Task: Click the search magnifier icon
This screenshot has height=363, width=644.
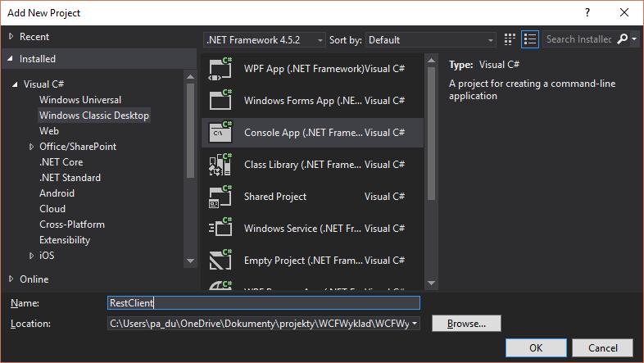Action: tap(622, 39)
